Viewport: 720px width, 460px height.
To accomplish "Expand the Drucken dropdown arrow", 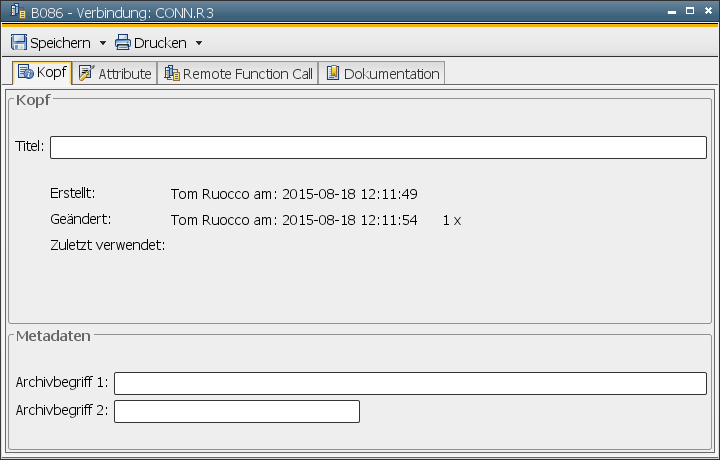I will 199,43.
